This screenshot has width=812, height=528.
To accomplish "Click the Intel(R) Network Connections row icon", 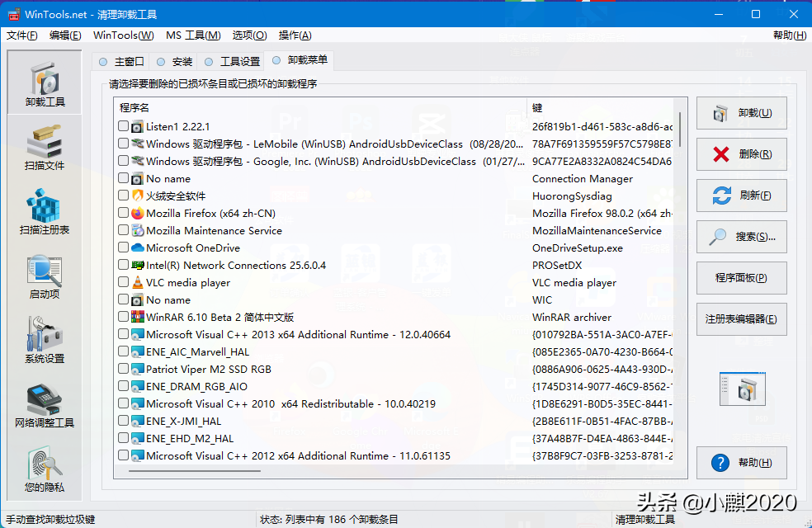I will (137, 265).
